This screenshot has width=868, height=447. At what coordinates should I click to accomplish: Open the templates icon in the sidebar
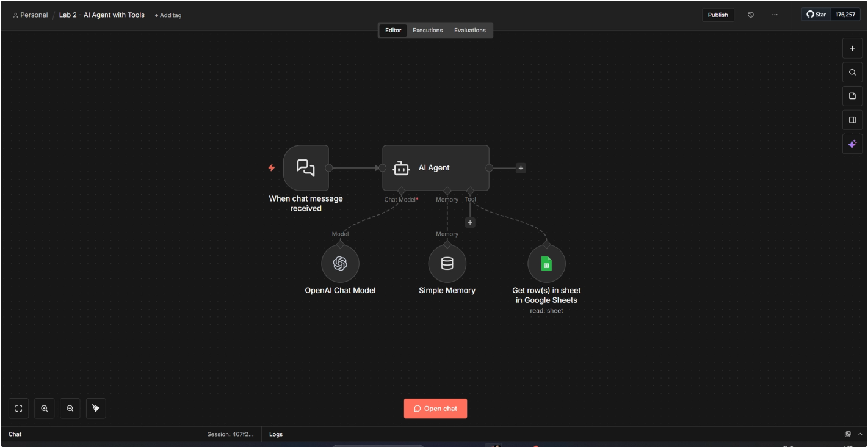(852, 95)
